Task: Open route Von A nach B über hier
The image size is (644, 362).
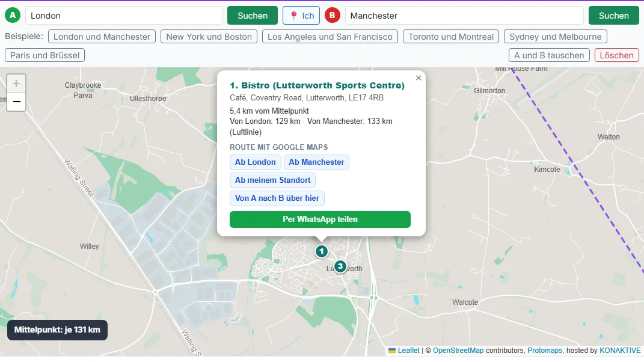Action: pos(277,198)
